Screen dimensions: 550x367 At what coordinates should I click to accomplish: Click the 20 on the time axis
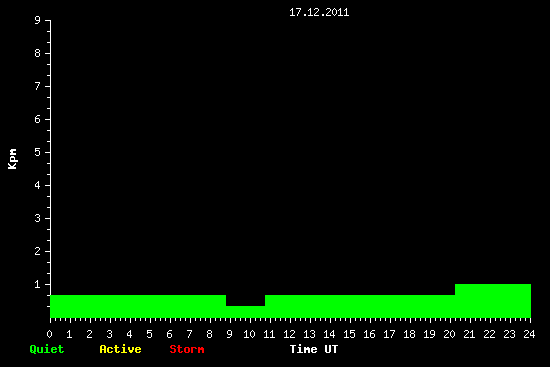point(449,334)
